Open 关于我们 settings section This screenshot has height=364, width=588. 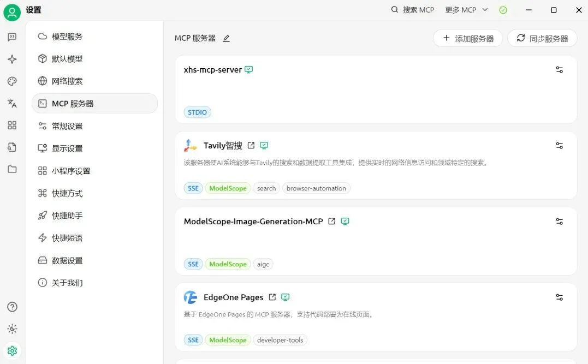94,283
